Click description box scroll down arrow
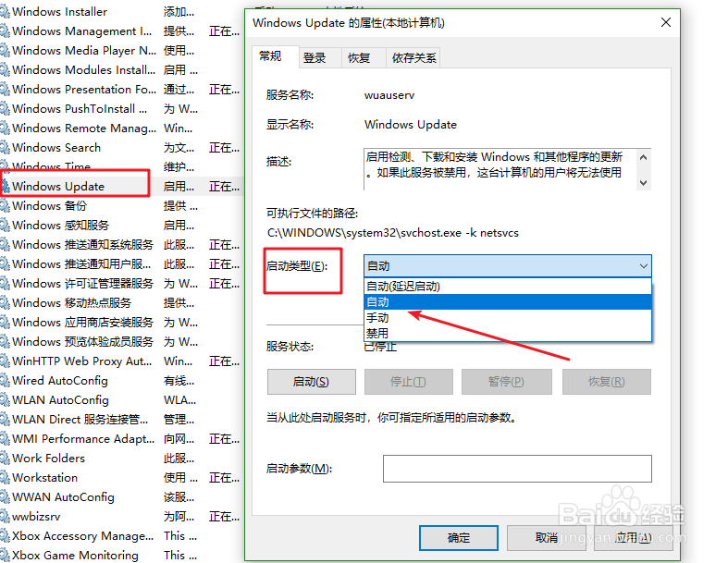The image size is (728, 563). (x=644, y=183)
